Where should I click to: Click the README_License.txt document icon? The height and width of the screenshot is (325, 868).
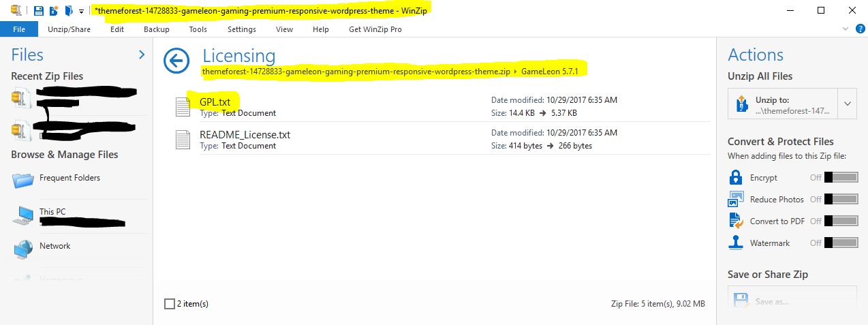tap(183, 140)
